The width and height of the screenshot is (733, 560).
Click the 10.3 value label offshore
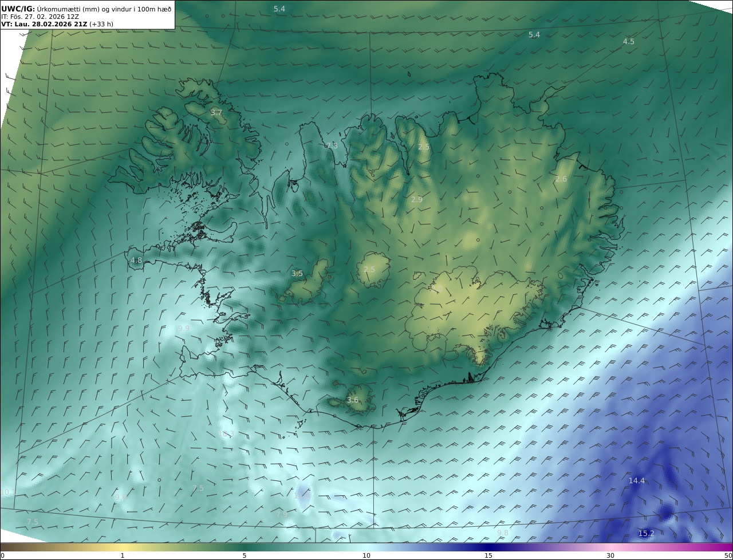226,434
